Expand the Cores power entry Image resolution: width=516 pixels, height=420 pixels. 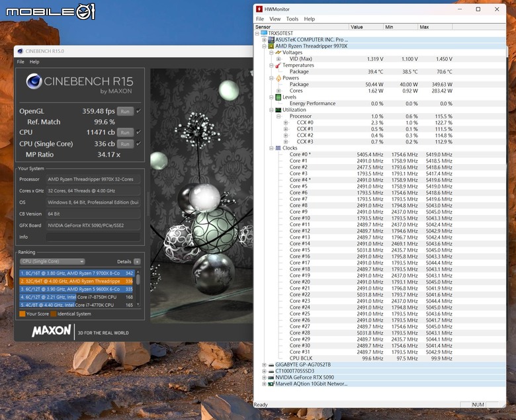279,91
